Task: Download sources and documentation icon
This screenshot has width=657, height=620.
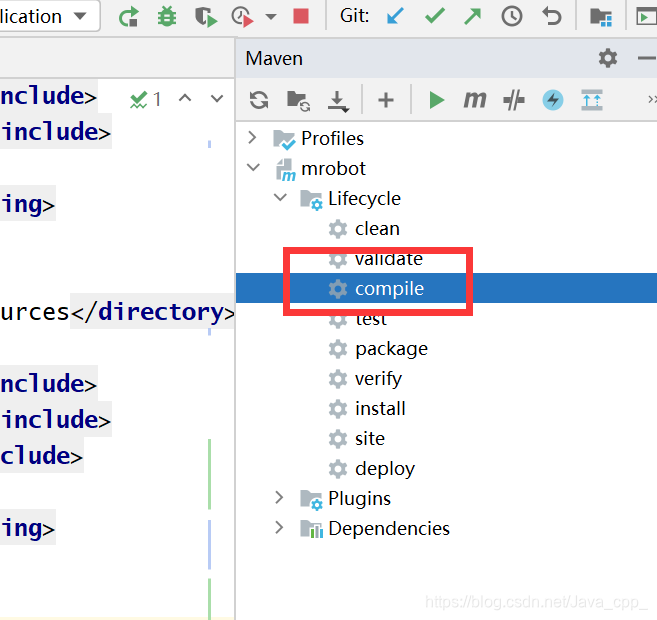Action: 338,101
